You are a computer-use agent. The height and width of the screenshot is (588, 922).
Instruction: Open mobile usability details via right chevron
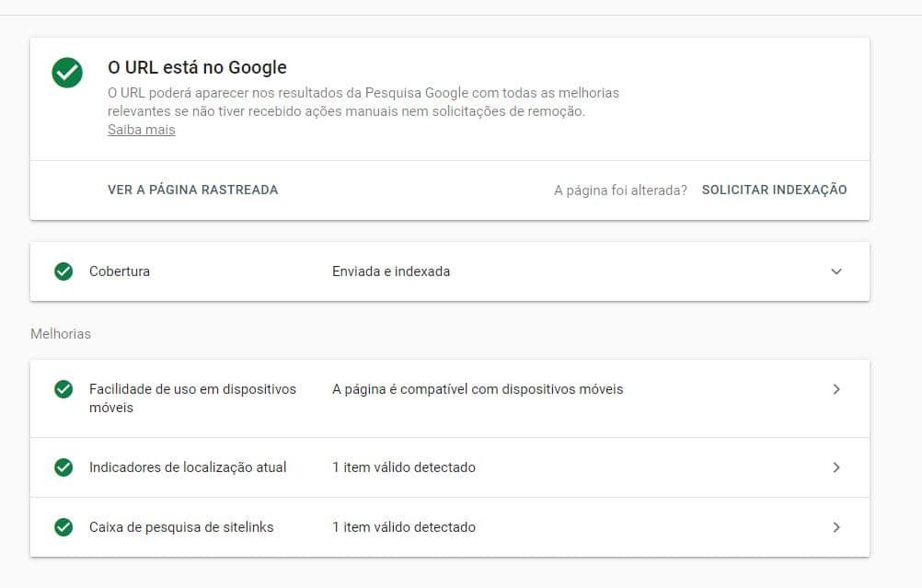[x=836, y=389]
